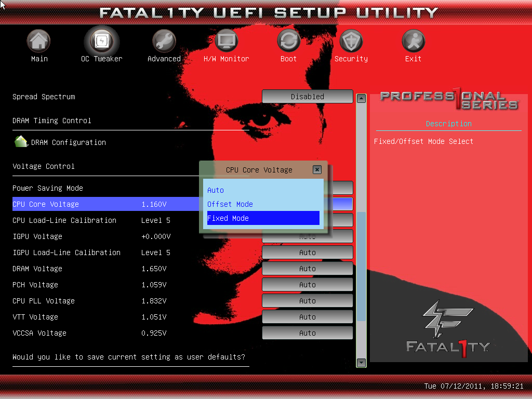Click the Security shield icon
Image resolution: width=532 pixels, height=399 pixels.
coord(351,41)
